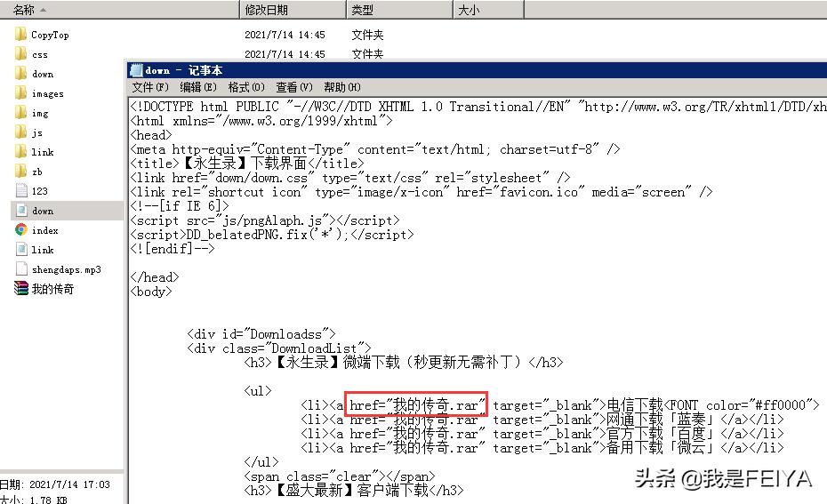Select the img folder icon
Image resolution: width=827 pixels, height=504 pixels.
21,113
